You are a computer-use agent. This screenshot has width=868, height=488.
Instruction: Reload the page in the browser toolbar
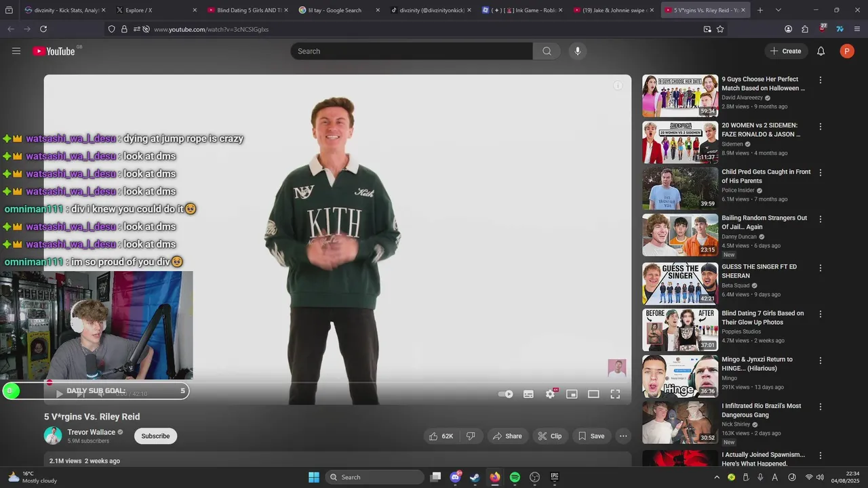tap(43, 29)
